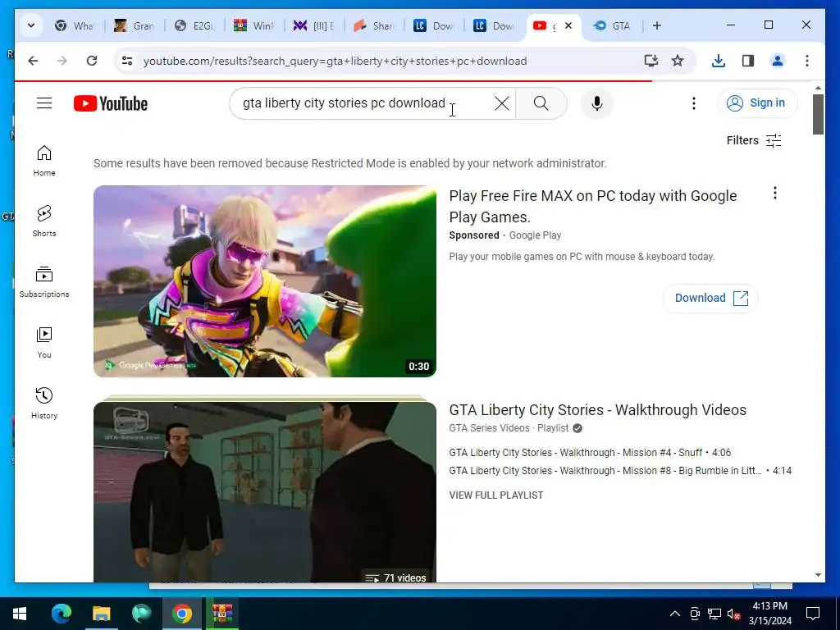Toggle the Chrome side panel
Image resolution: width=840 pixels, height=630 pixels.
coord(748,61)
